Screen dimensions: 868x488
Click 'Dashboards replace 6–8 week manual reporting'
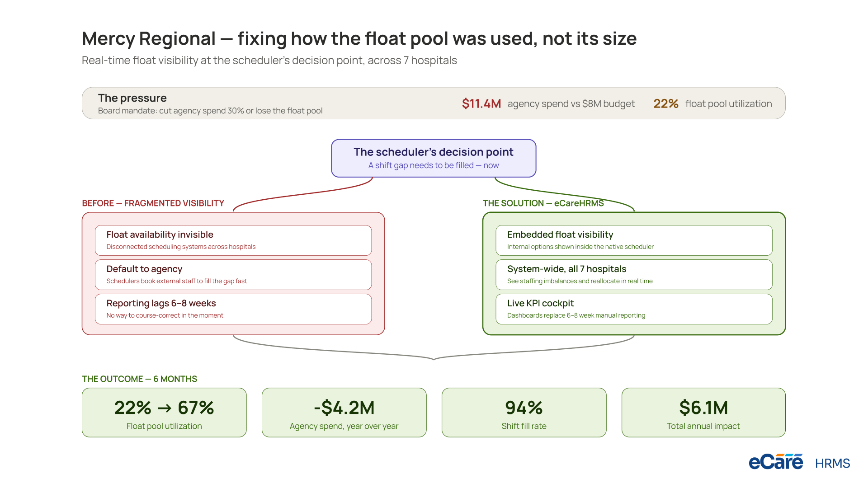tap(576, 315)
